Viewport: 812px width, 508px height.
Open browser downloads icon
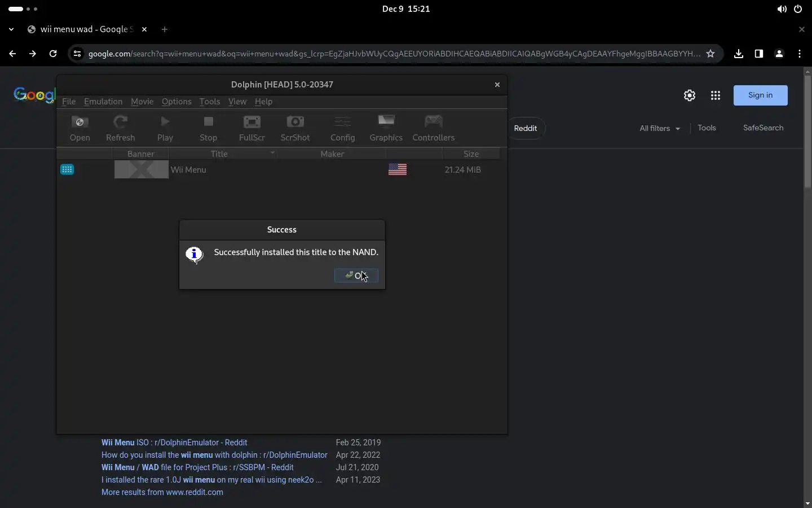pos(739,54)
